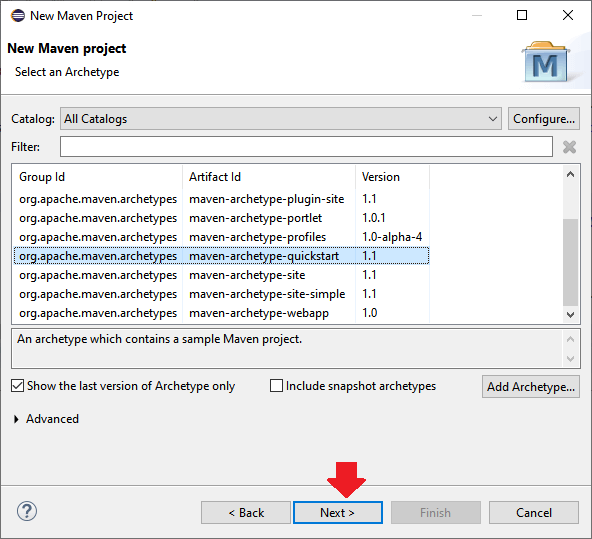Select the maven-archetype-profiles row

pyautogui.click(x=221, y=237)
